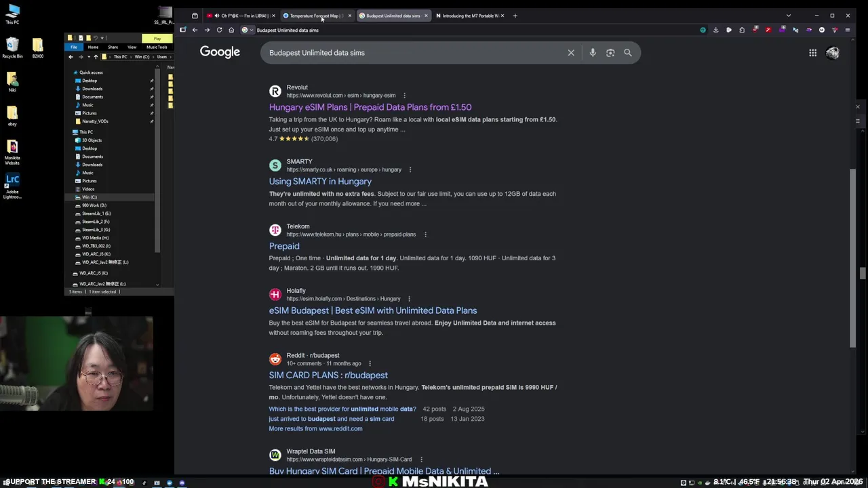Click the Google logo
868x488 pixels.
tap(220, 53)
